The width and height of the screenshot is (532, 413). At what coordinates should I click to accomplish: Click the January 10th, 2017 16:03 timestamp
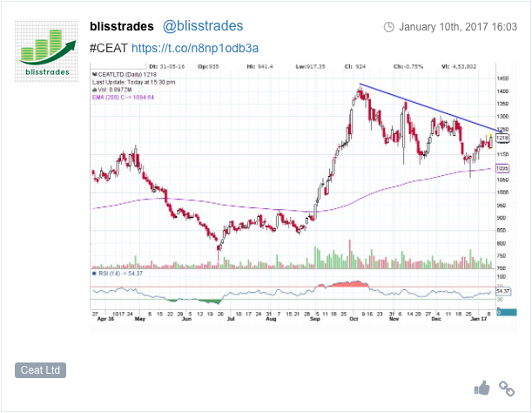pos(458,27)
